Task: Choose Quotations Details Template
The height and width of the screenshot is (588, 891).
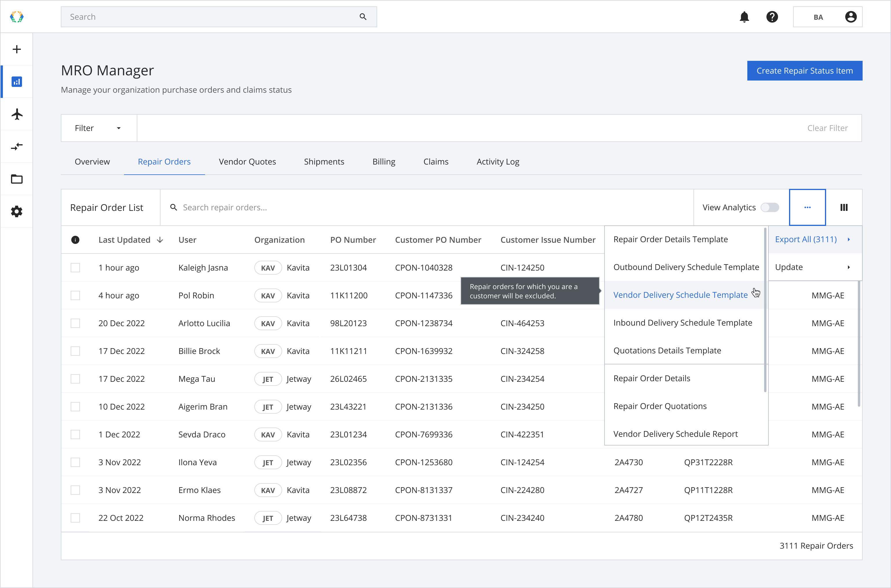Action: pos(684,350)
